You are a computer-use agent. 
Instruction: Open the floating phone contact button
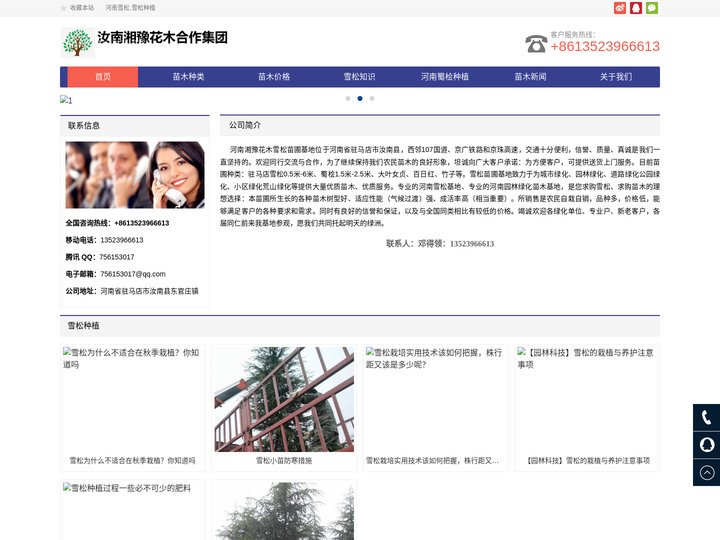[707, 417]
